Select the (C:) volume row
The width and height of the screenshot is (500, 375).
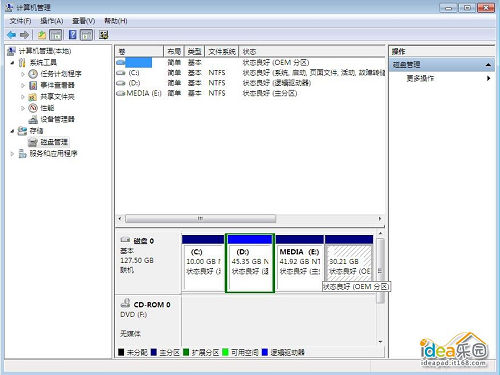pyautogui.click(x=250, y=73)
